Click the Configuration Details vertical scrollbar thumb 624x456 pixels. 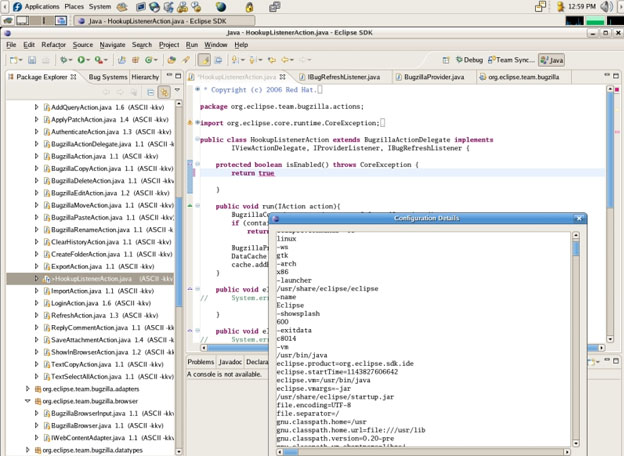[576, 249]
